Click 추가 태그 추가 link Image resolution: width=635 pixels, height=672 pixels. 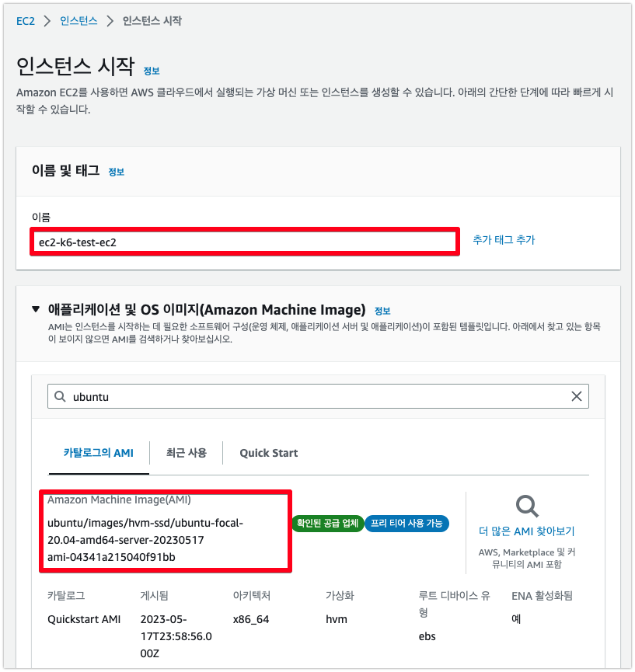tap(504, 240)
